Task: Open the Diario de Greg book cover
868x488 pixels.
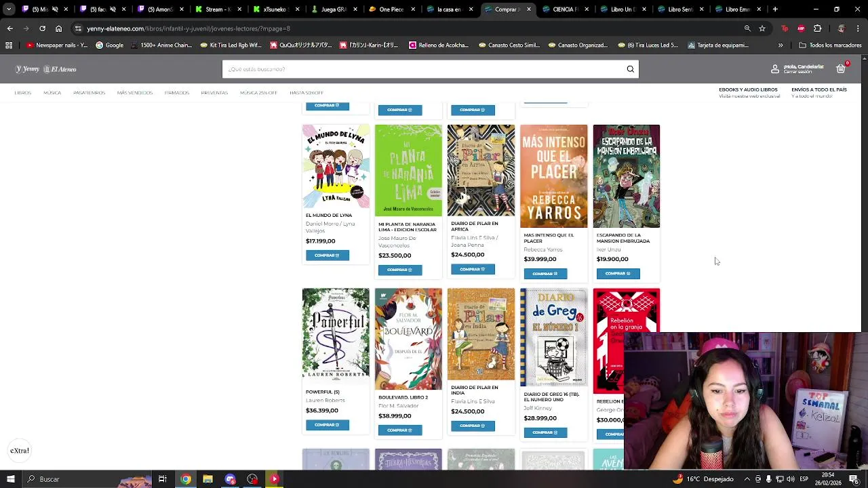Action: coord(553,338)
